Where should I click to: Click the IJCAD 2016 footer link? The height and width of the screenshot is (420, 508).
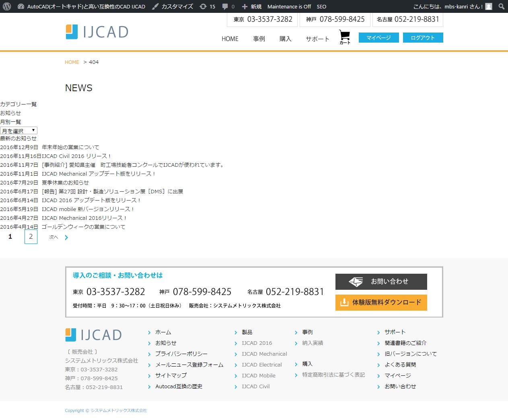(257, 343)
